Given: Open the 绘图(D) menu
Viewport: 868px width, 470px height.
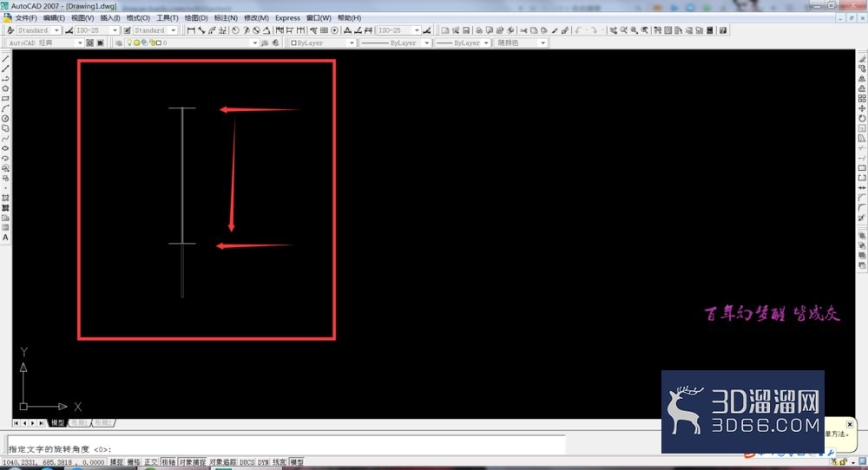Looking at the screenshot, I should tap(196, 17).
